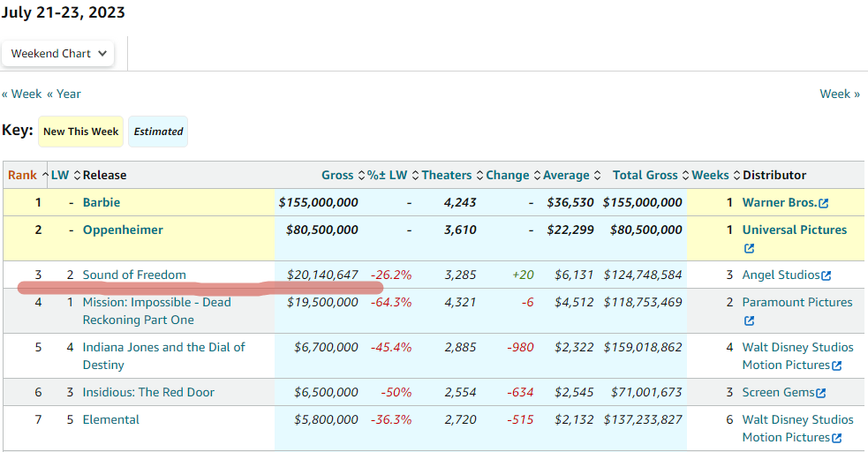Click external link icon in Indiana Jones row
This screenshot has height=452, width=868.
836,365
